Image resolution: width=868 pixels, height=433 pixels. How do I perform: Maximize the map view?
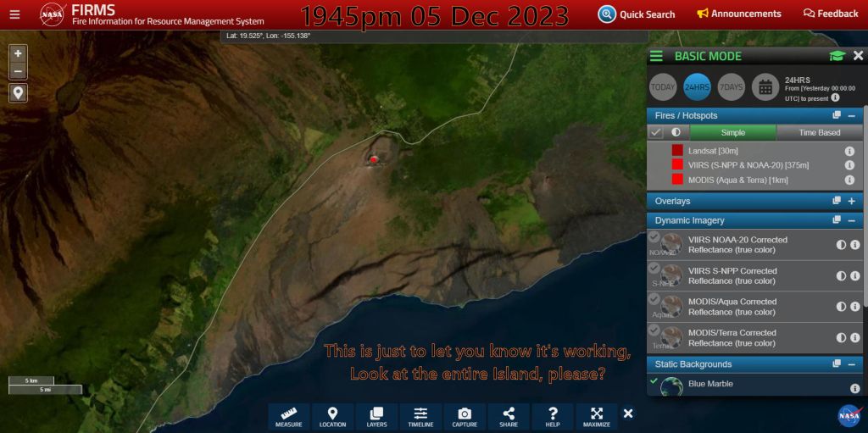pyautogui.click(x=597, y=416)
